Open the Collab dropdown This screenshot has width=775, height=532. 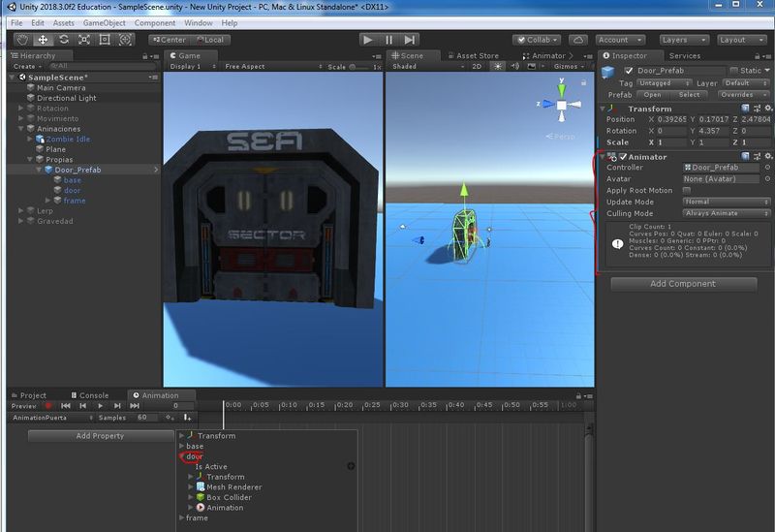point(537,40)
